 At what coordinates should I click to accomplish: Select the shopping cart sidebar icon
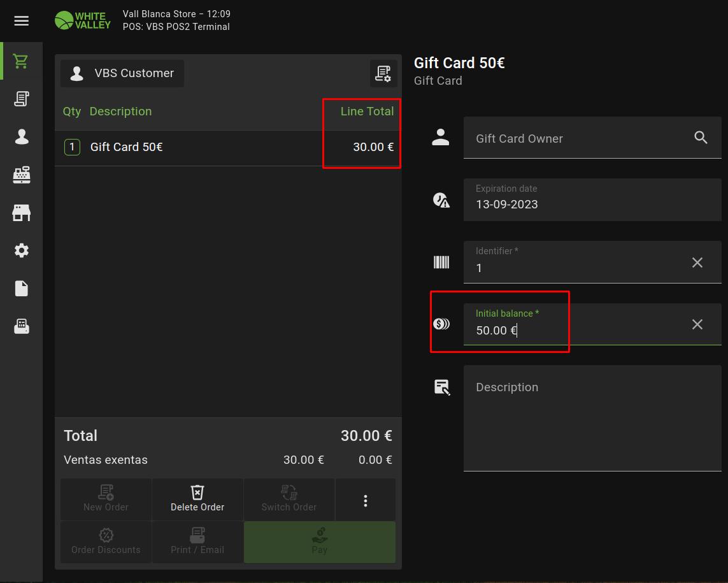coord(21,61)
